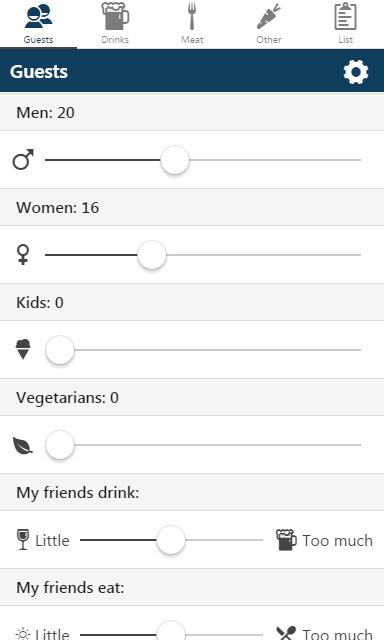384x640 pixels.
Task: Click the leaf vegetarians icon
Action: [x=23, y=445]
